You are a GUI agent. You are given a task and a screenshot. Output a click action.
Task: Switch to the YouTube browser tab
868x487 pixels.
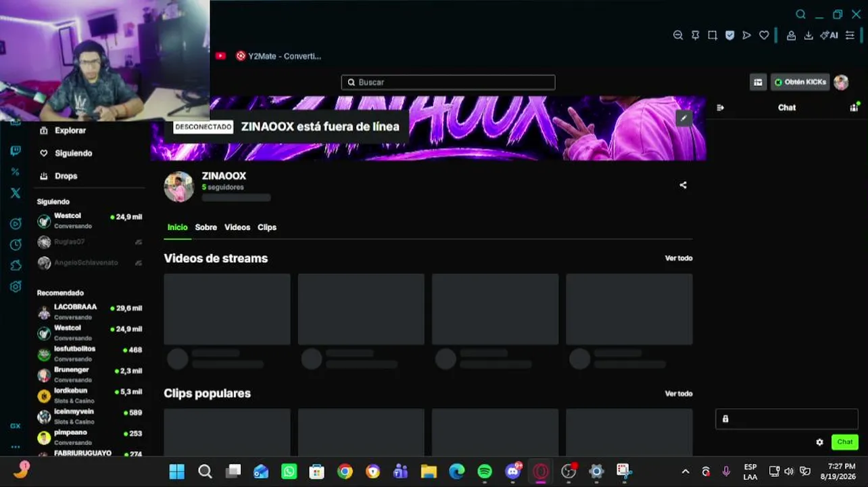point(220,56)
